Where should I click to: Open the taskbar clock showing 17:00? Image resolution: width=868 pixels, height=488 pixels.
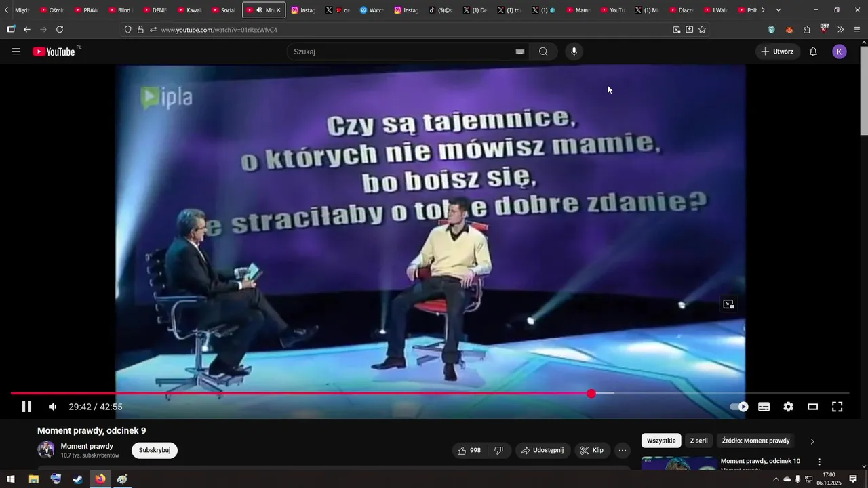click(x=829, y=479)
